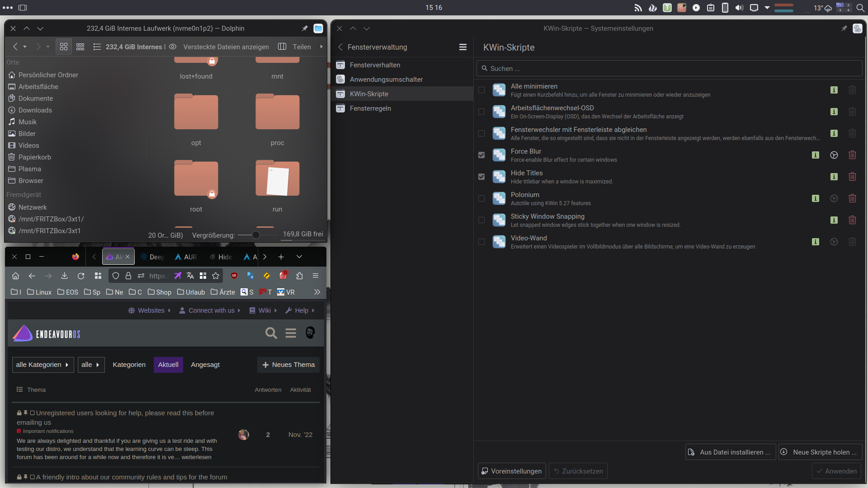Switch to the Angesagt forum tab
The image size is (868, 488).
click(205, 365)
